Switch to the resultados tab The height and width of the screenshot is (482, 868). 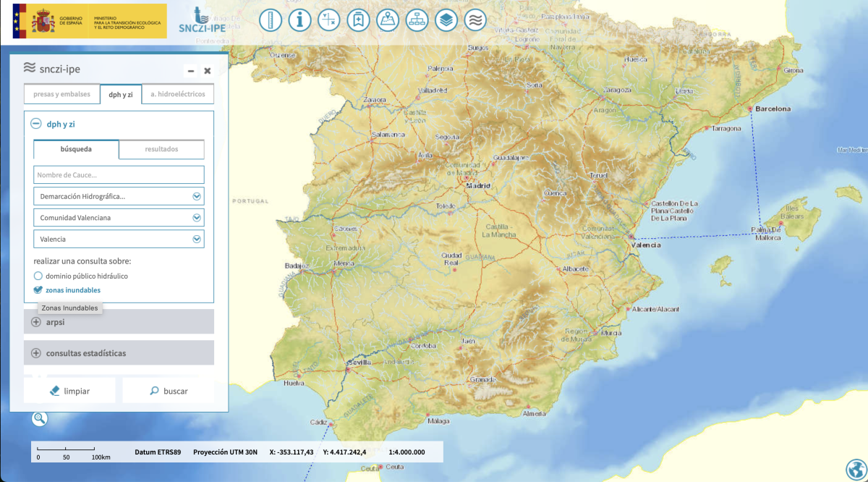pyautogui.click(x=161, y=149)
